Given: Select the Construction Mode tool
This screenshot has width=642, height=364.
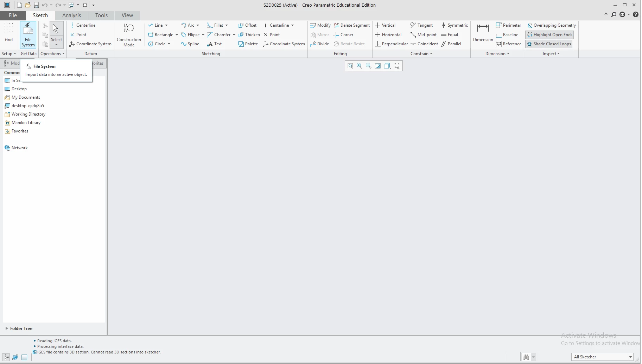Looking at the screenshot, I should tap(129, 35).
